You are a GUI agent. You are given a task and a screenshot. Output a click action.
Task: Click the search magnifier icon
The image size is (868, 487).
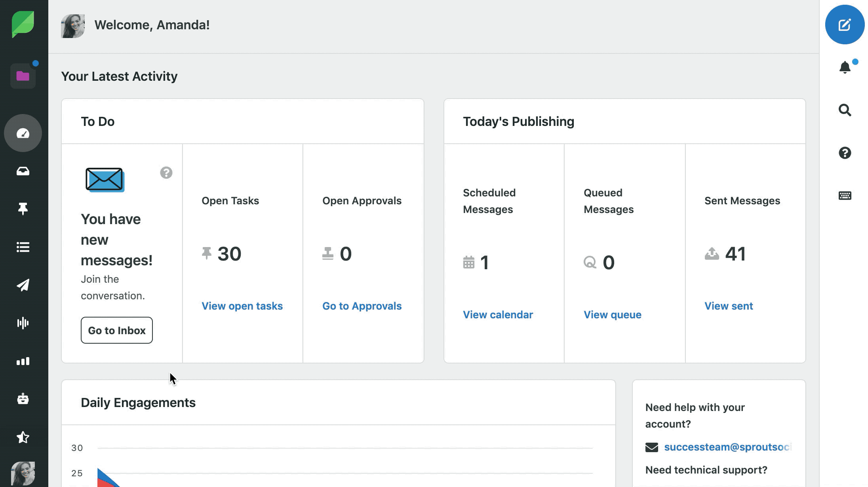845,110
